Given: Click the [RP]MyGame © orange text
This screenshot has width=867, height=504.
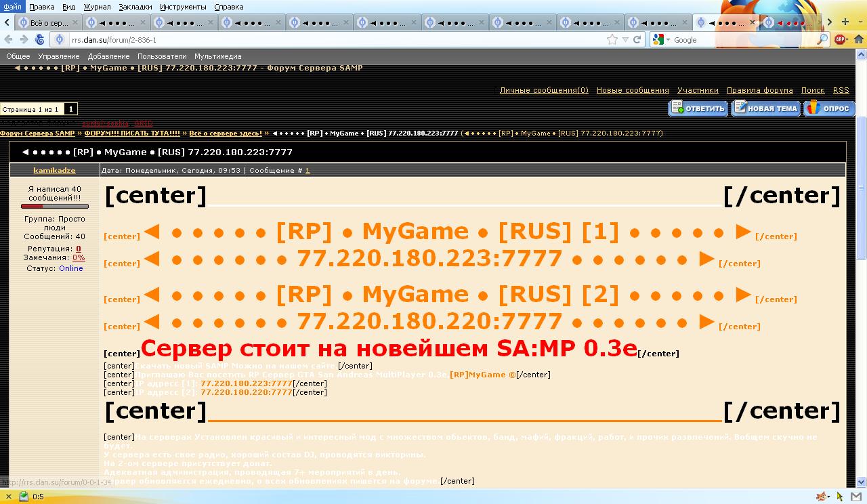Looking at the screenshot, I should [x=482, y=375].
